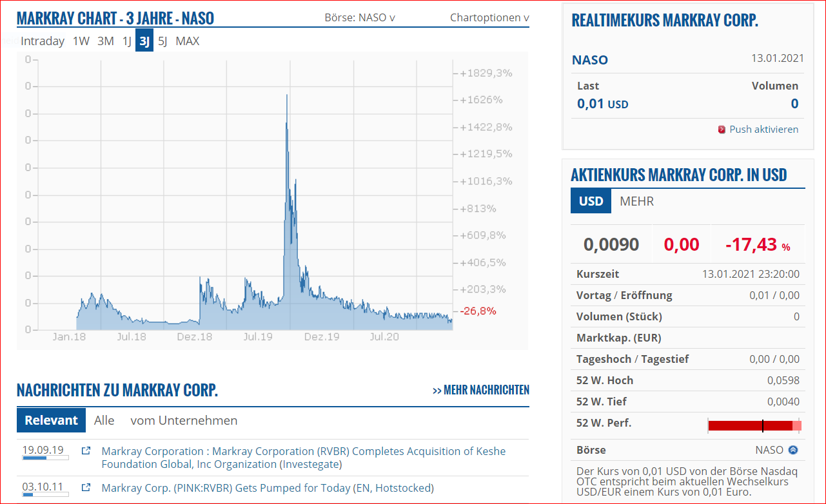Screen dimensions: 826x504
Task: Select active 3J chart range
Action: 144,41
